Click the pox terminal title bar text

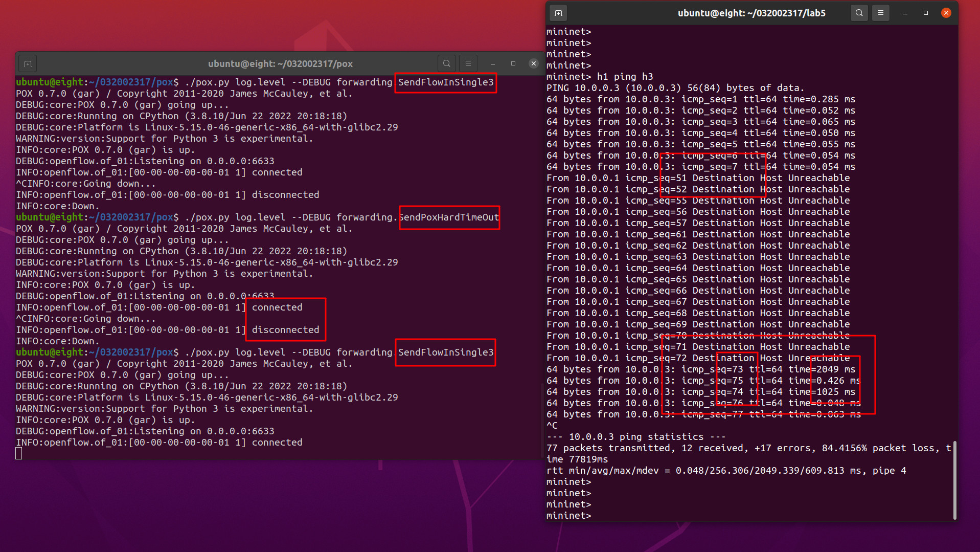280,64
